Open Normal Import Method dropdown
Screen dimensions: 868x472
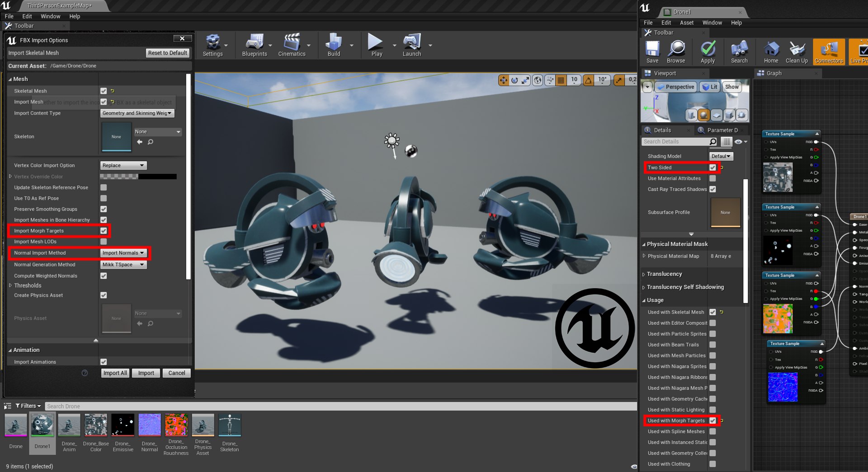pos(123,253)
